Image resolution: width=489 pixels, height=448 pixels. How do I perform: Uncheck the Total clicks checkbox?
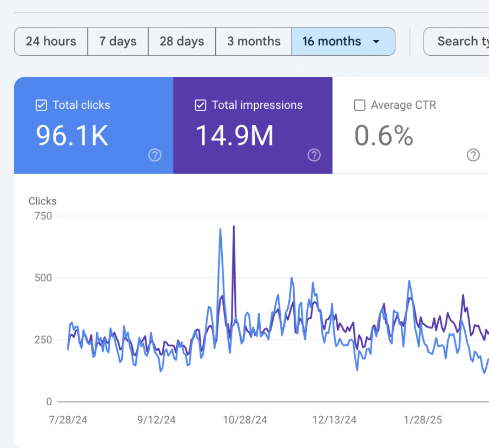[41, 106]
